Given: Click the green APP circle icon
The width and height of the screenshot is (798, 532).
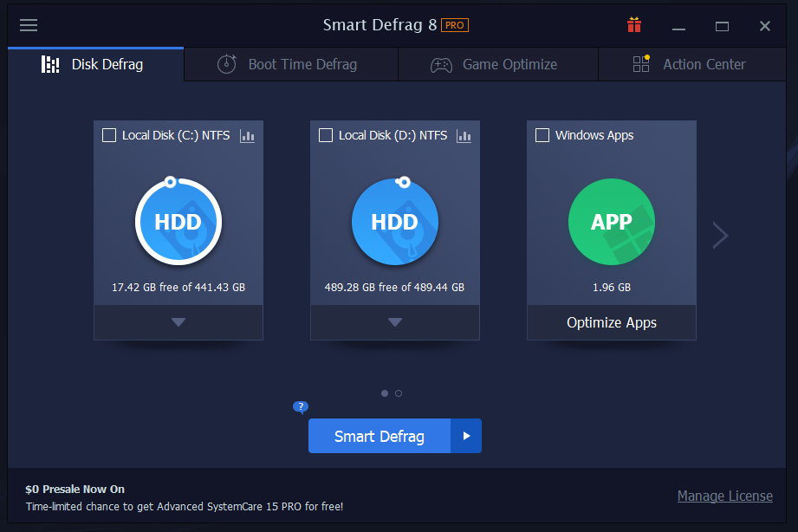Looking at the screenshot, I should [x=611, y=222].
